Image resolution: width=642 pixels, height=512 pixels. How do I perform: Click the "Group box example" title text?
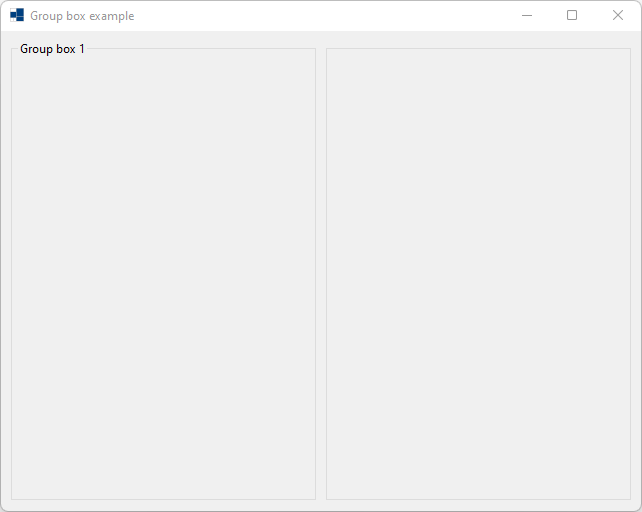[82, 16]
